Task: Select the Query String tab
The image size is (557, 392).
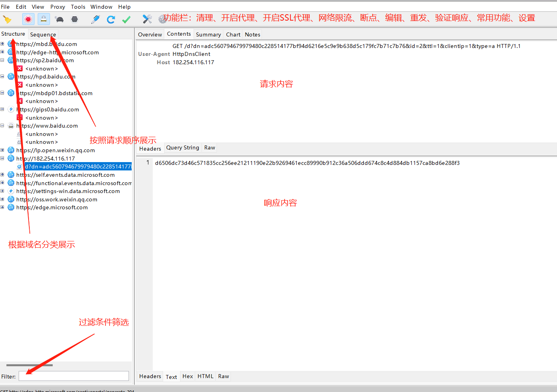Action: point(182,147)
